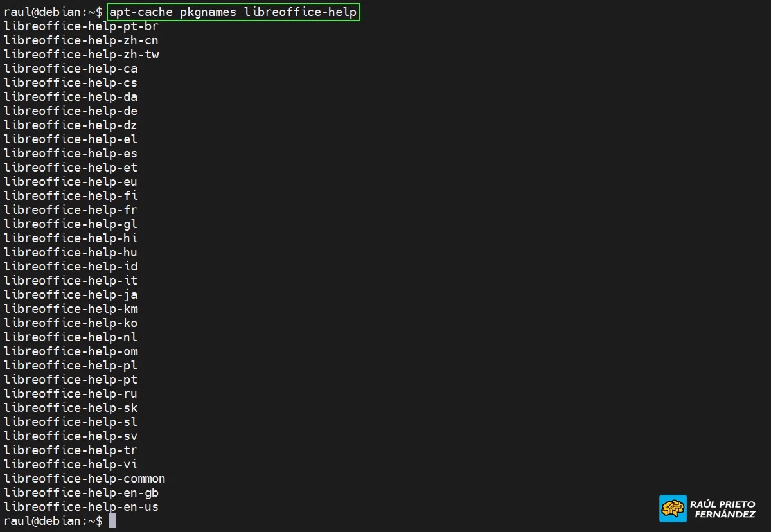Click the libreoffice-help-gl line

[x=71, y=224]
